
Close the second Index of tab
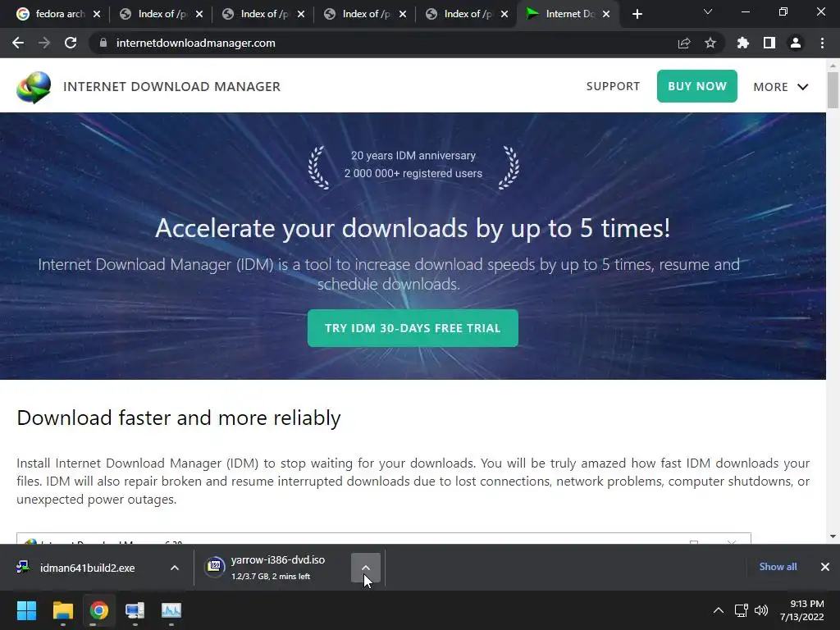point(301,14)
